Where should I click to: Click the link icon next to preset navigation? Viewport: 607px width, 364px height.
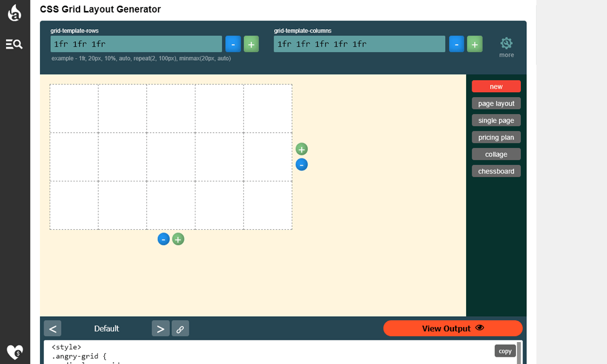[x=180, y=328]
